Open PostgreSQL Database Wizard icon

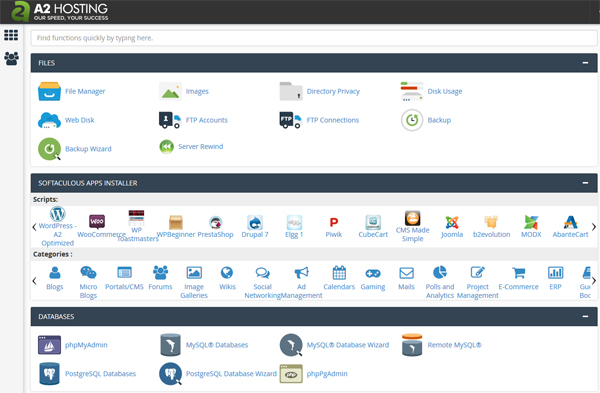[170, 374]
